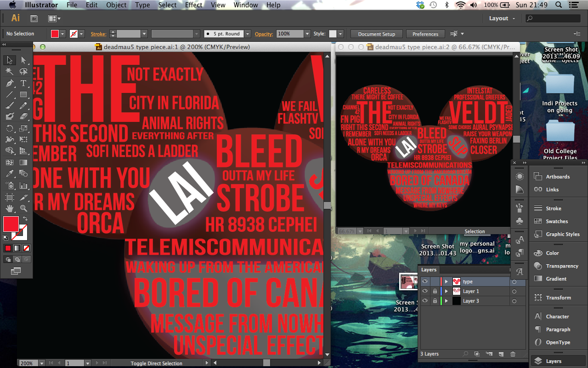588x368 pixels.
Task: Expand Layer 3 contents
Action: coord(446,301)
